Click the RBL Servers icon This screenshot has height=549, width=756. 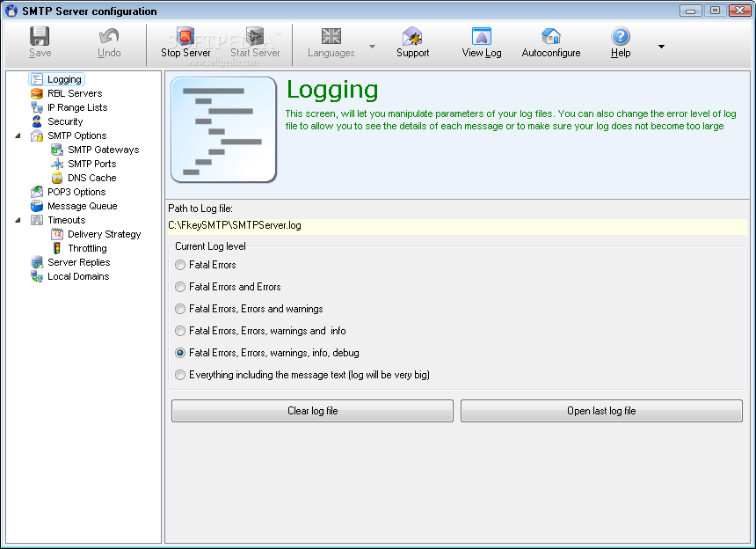click(37, 93)
